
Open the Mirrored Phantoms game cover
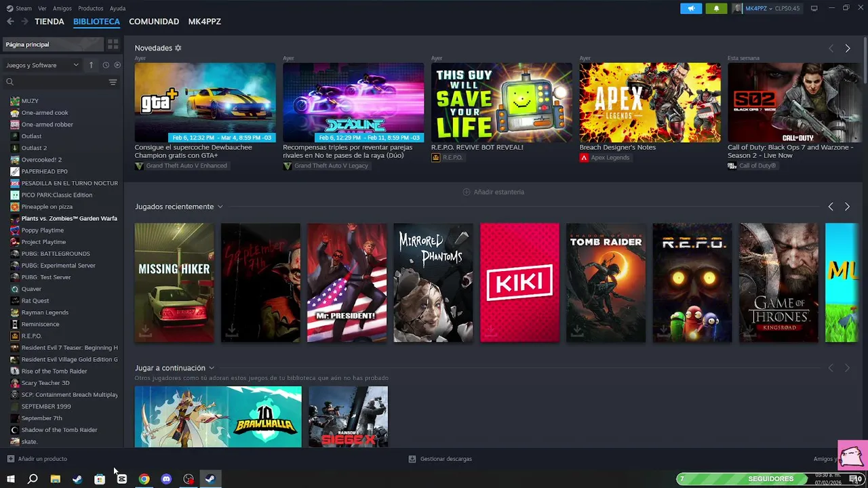coord(433,283)
